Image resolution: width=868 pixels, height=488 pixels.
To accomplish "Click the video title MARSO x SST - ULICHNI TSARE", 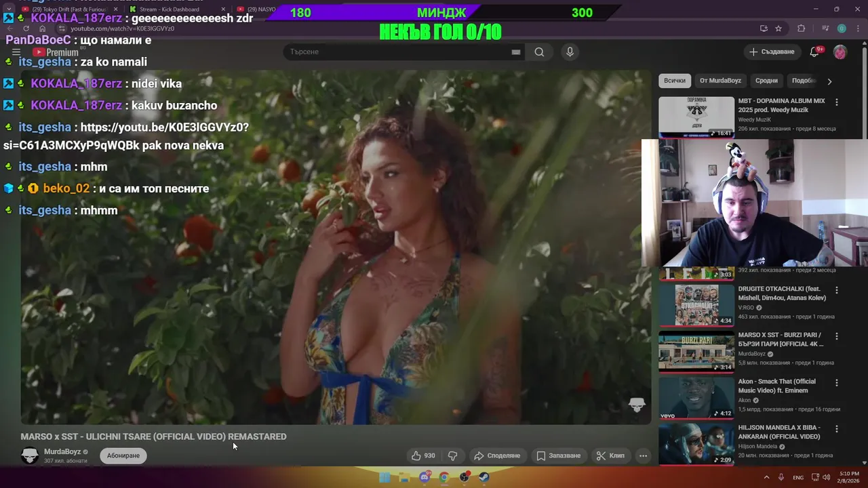I will (x=153, y=436).
